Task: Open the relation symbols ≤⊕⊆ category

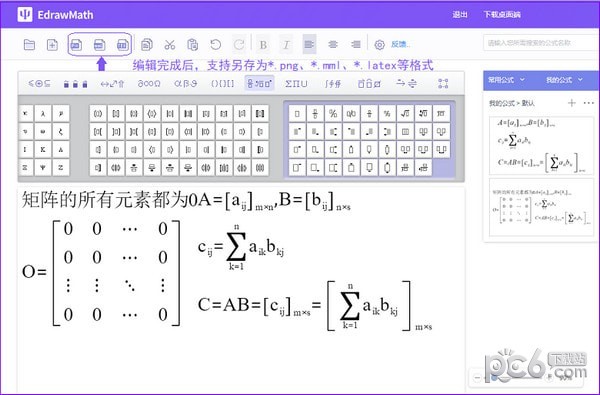Action: (x=39, y=83)
